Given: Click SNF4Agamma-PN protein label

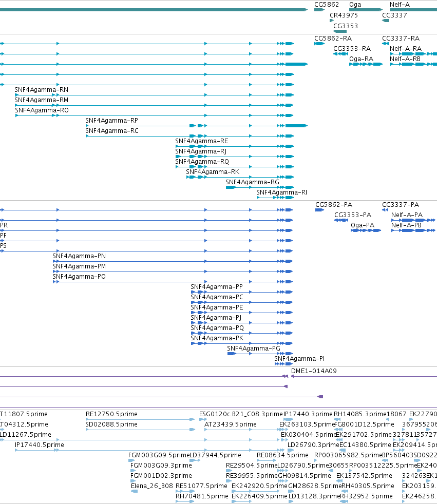Looking at the screenshot, I should 79,256.
